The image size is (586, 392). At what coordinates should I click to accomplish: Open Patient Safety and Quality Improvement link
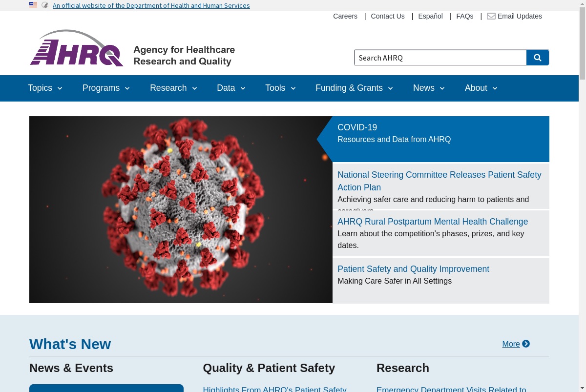413,269
